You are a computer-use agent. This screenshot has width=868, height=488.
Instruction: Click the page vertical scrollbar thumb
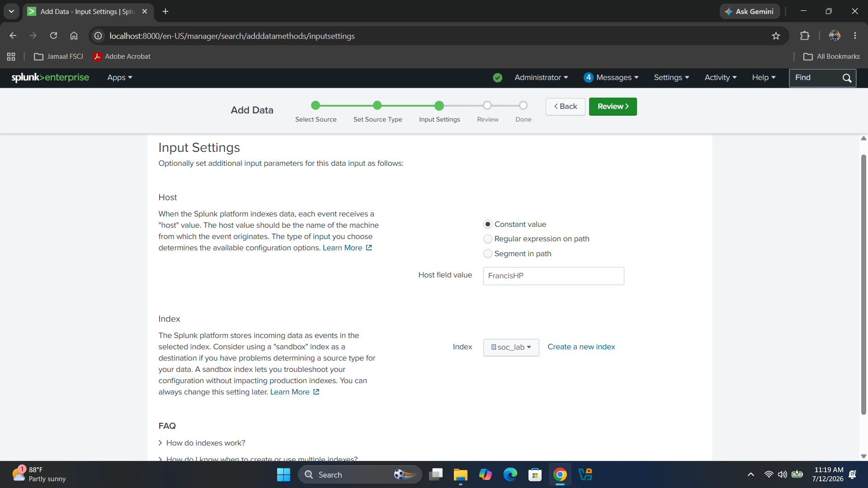coord(863,285)
